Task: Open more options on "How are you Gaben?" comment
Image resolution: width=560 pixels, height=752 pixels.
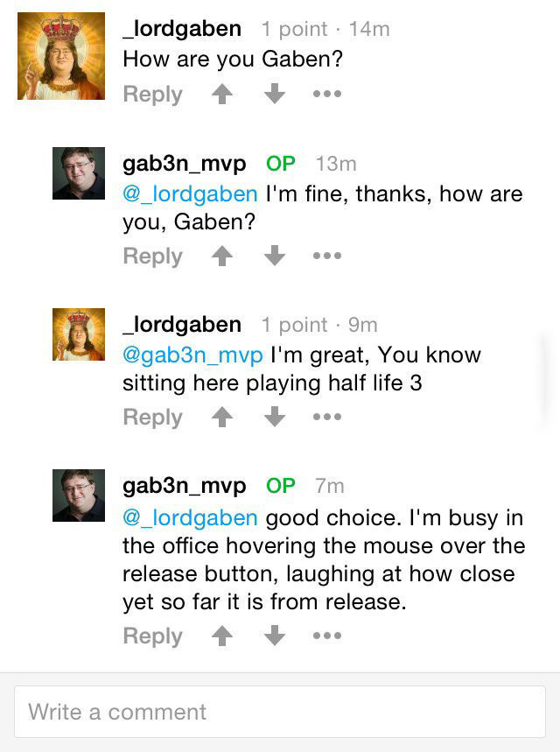Action: coord(327,94)
